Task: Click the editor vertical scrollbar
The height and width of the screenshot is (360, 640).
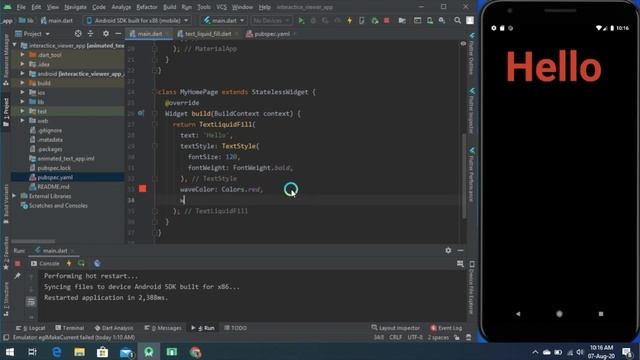Action: tap(464, 176)
